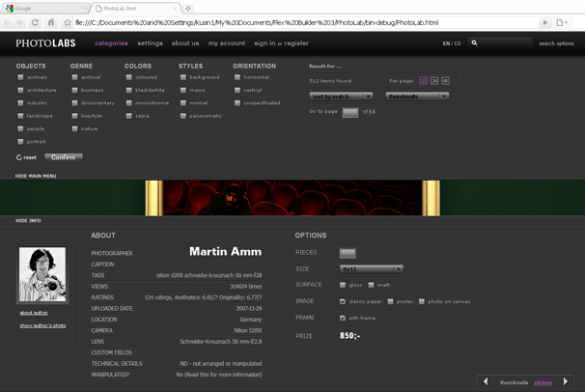
Task: Open the thumbnails view dropdown
Action: pyautogui.click(x=417, y=97)
